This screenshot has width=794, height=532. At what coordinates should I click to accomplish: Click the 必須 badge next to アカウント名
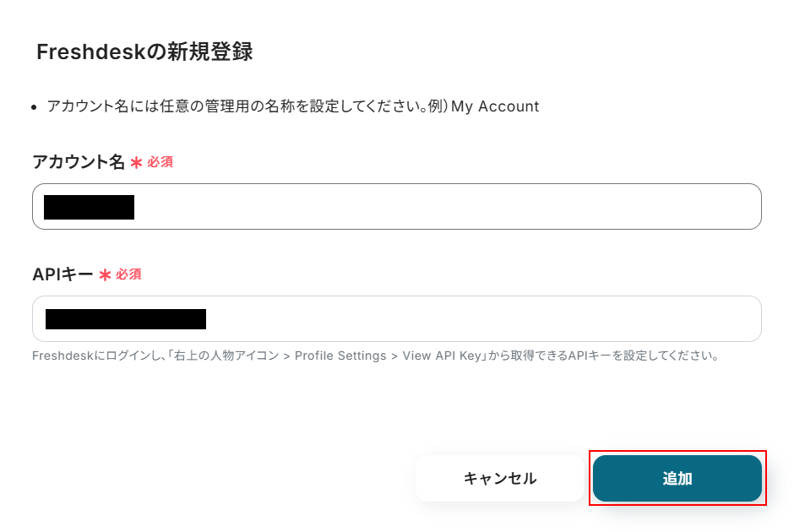pyautogui.click(x=160, y=162)
